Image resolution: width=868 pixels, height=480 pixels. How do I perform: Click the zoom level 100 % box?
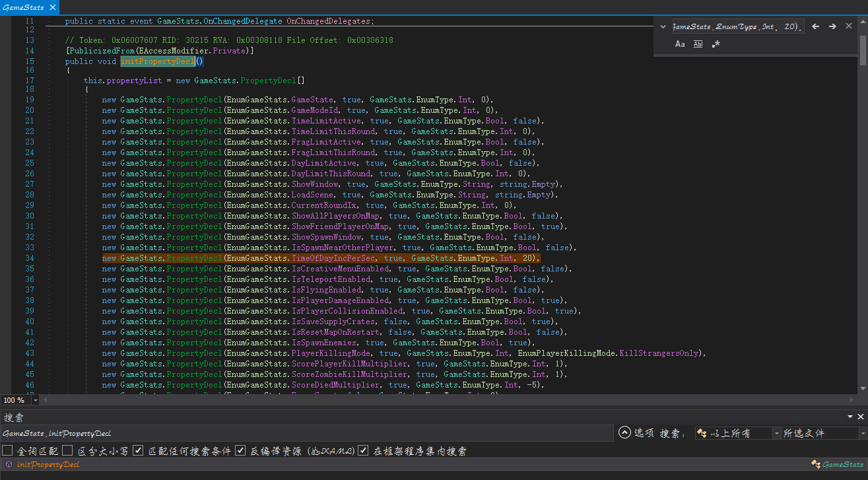click(x=16, y=400)
